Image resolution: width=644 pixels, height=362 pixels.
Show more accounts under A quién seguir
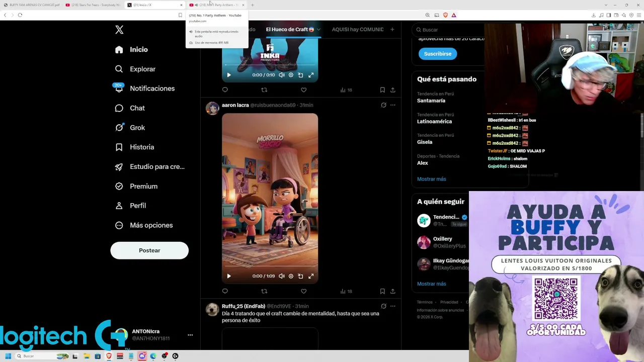coord(432,284)
